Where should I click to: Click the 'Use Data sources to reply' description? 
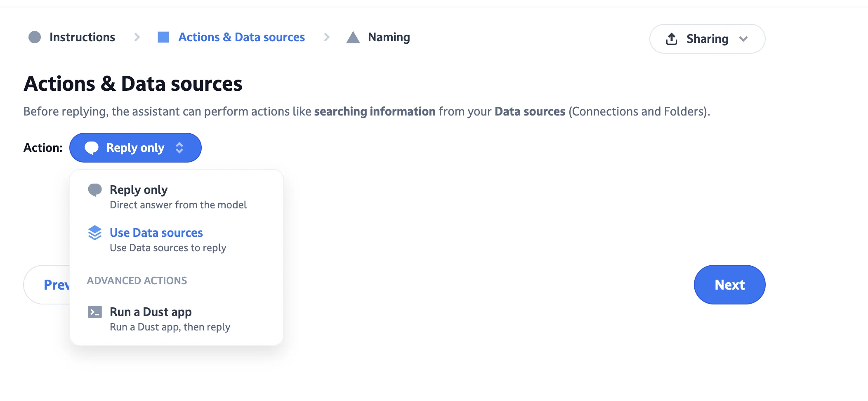[x=168, y=248]
